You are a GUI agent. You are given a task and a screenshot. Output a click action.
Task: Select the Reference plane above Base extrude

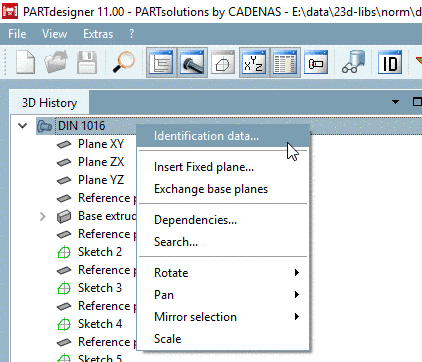pos(107,198)
